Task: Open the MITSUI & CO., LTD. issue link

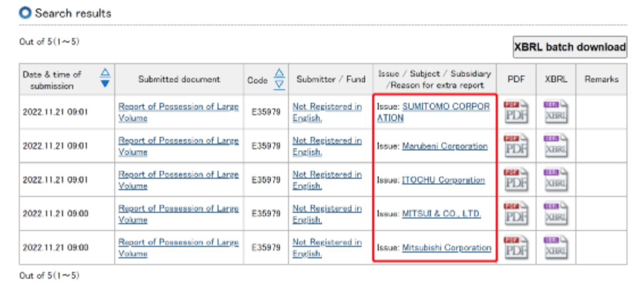Action: (442, 213)
